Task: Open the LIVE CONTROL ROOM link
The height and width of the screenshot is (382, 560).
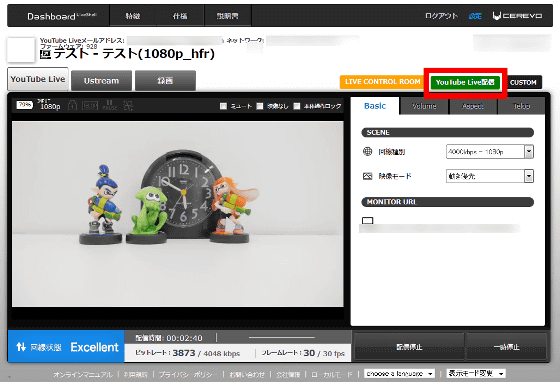Action: pyautogui.click(x=382, y=82)
